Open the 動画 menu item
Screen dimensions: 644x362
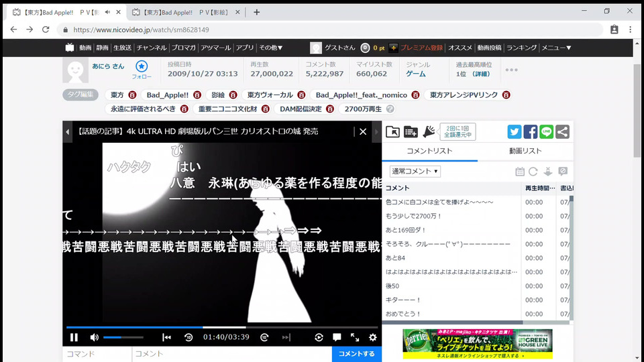(85, 48)
